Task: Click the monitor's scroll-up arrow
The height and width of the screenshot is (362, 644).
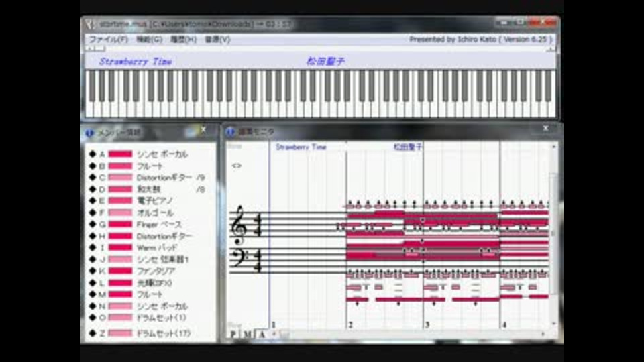Action: click(x=553, y=147)
